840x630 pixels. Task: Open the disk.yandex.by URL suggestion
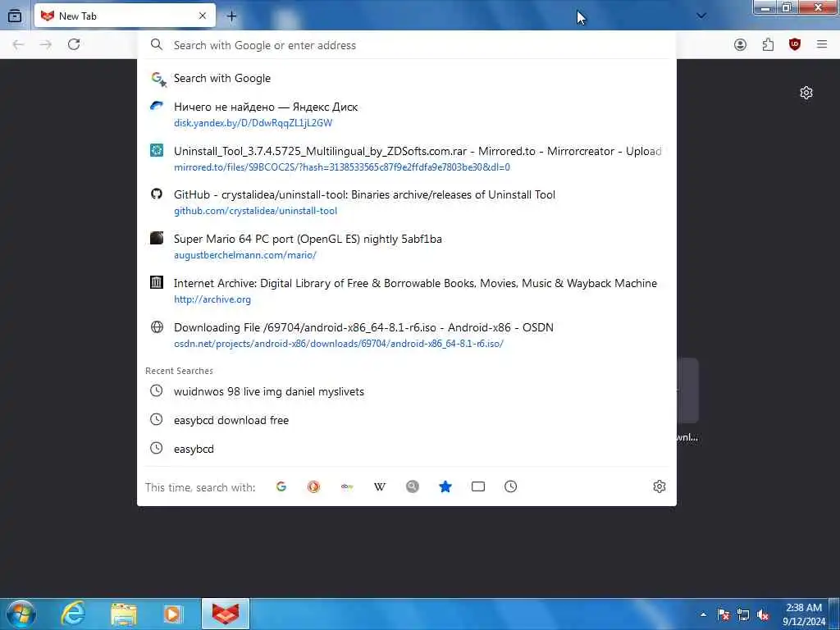coord(253,123)
